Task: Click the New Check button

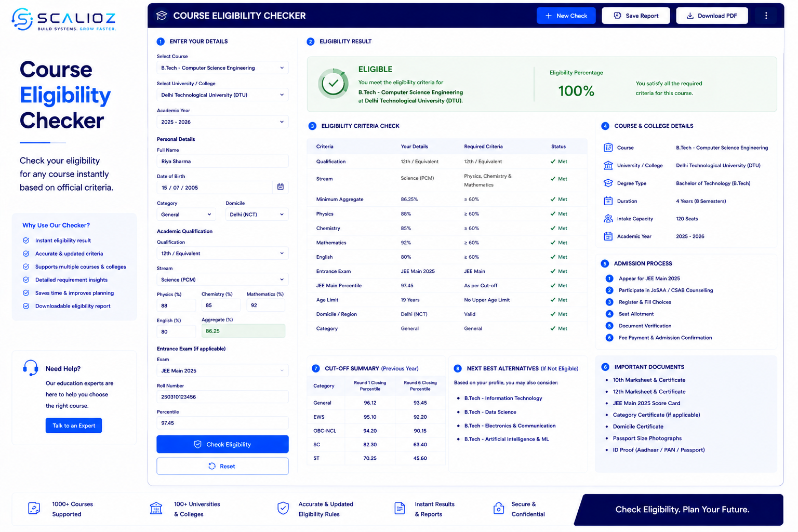Action: (566, 16)
